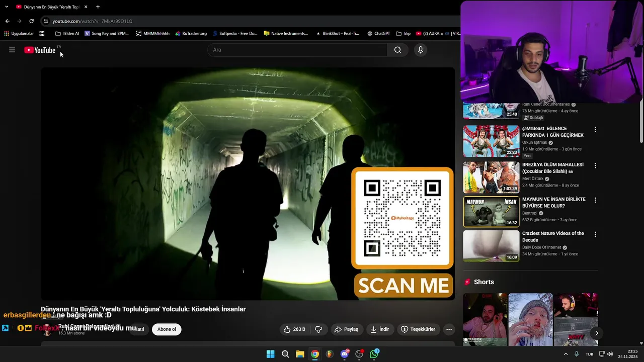Click the Abone ol subscribe button
Image resolution: width=644 pixels, height=362 pixels.
167,329
